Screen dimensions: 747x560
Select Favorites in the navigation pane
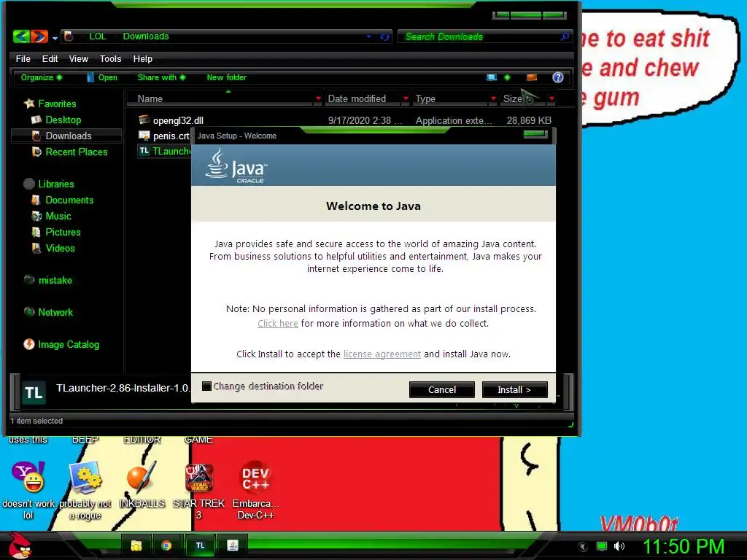click(57, 104)
